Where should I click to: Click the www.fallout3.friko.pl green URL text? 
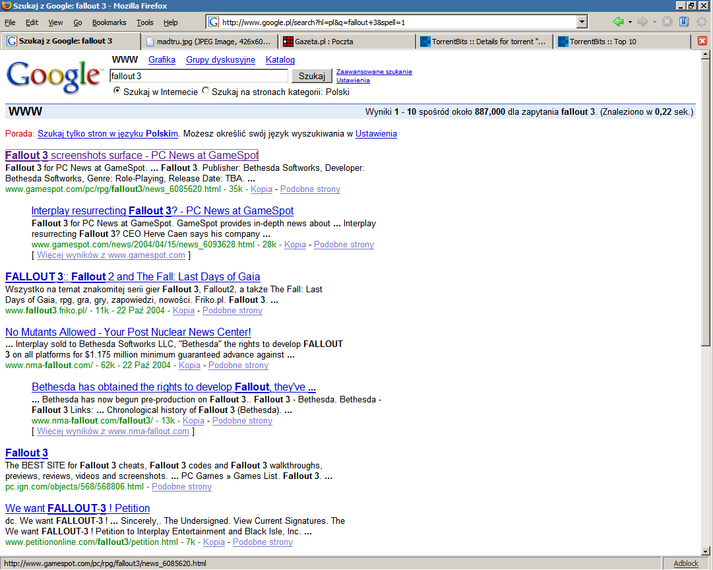(46, 310)
